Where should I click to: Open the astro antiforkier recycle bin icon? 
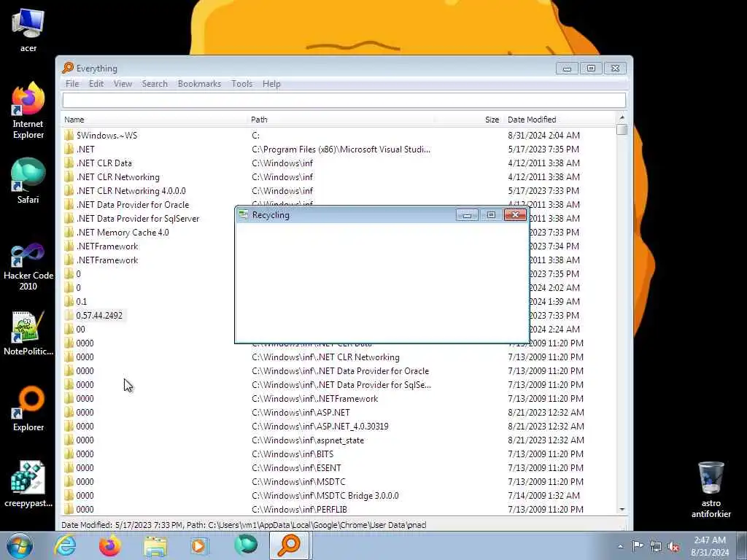[711, 489]
